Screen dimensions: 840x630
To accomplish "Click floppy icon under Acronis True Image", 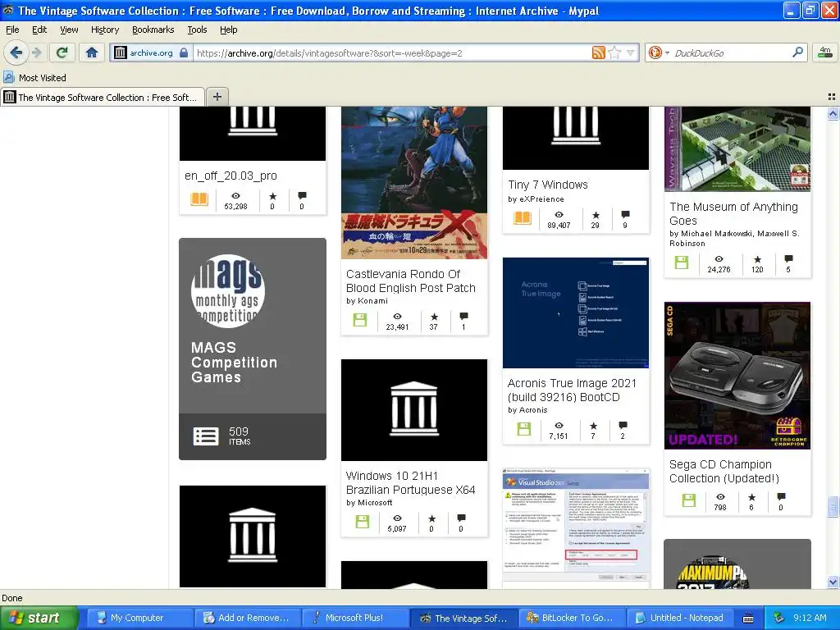I will pos(524,428).
